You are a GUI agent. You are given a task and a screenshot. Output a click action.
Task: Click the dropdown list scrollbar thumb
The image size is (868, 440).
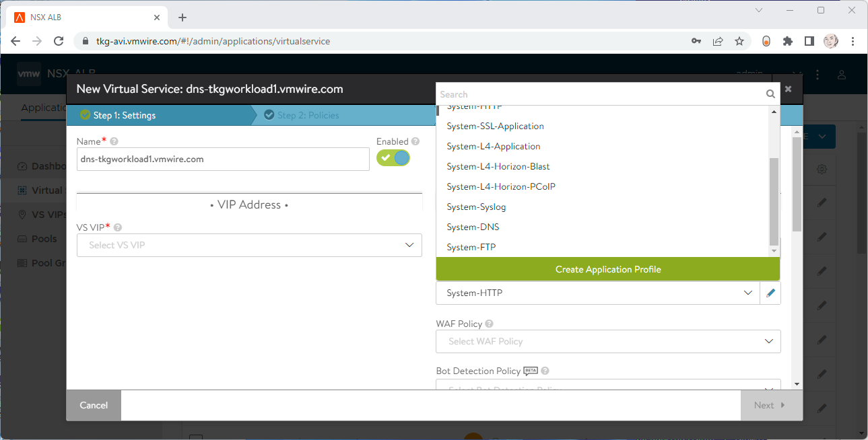[x=774, y=202]
